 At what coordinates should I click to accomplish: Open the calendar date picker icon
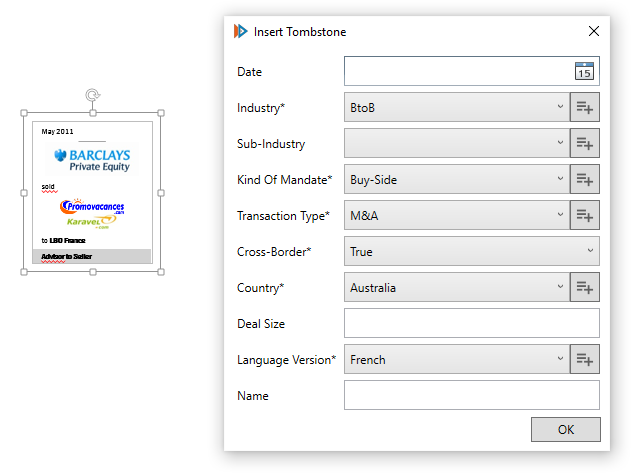coord(584,71)
